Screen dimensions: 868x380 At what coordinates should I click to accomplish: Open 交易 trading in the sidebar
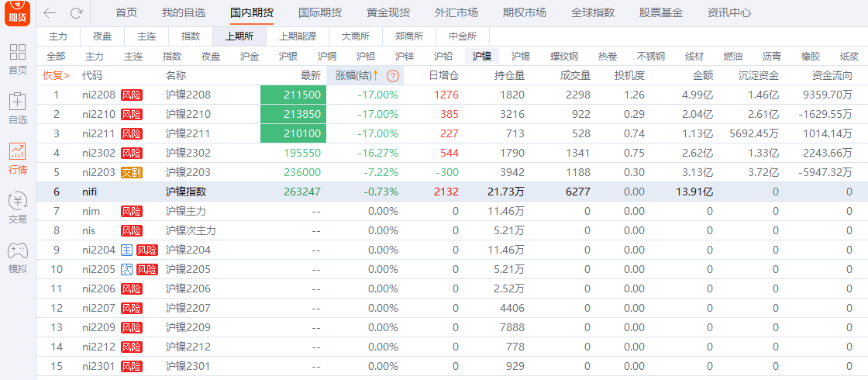[x=17, y=208]
